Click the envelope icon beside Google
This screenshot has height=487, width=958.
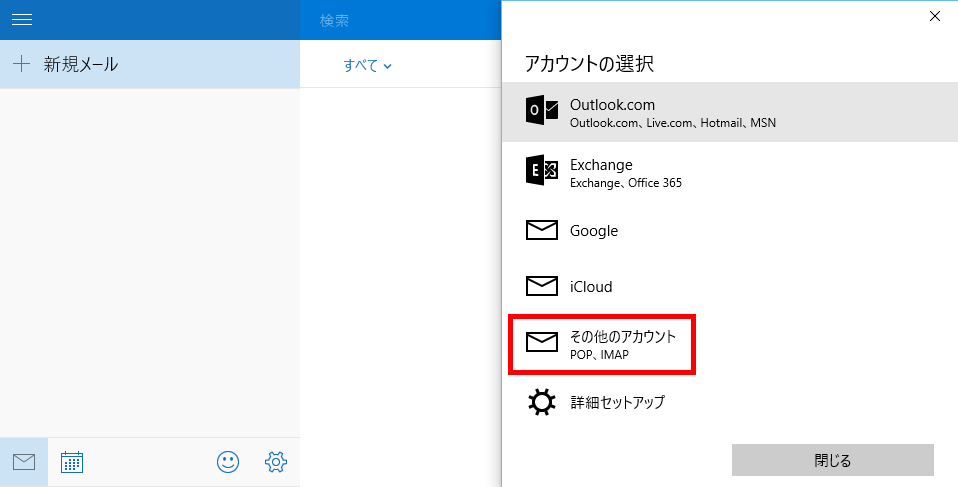point(542,230)
